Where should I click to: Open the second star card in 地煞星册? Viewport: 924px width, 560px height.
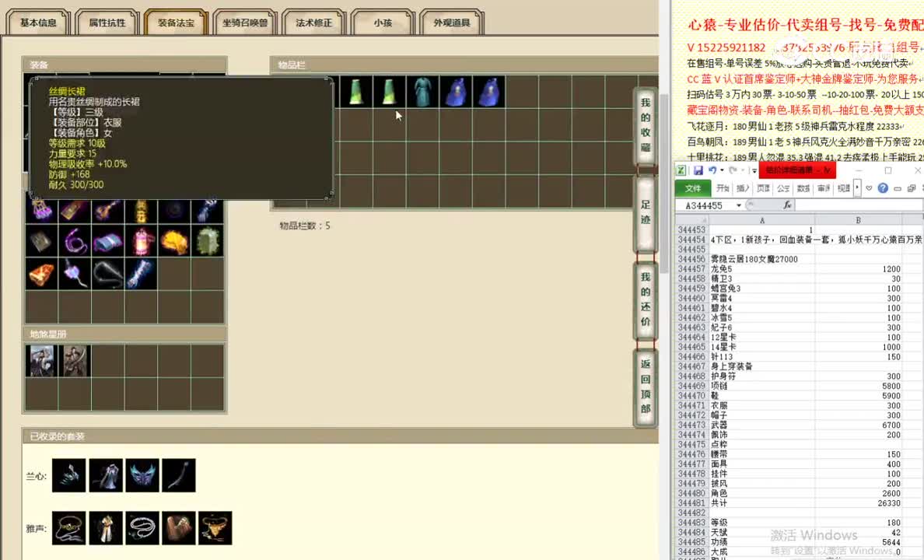(x=75, y=361)
